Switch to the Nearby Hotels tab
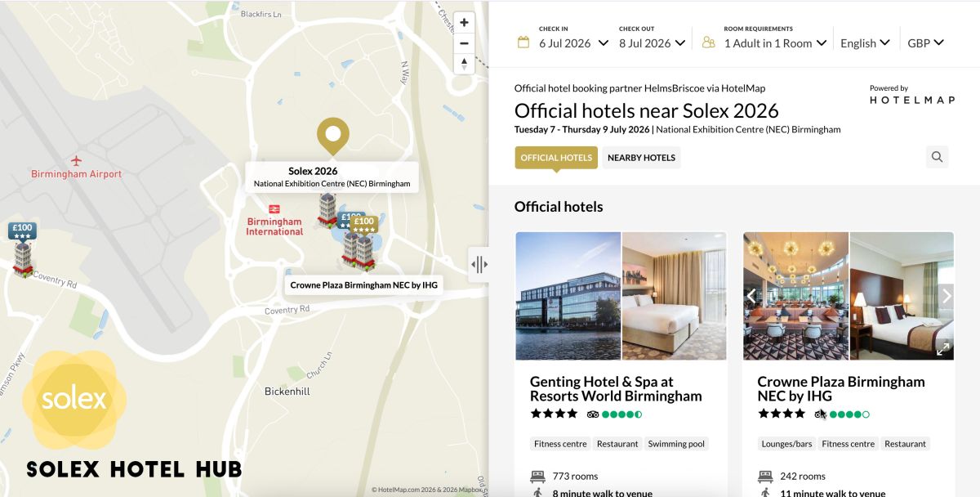The width and height of the screenshot is (980, 497). pyautogui.click(x=641, y=158)
